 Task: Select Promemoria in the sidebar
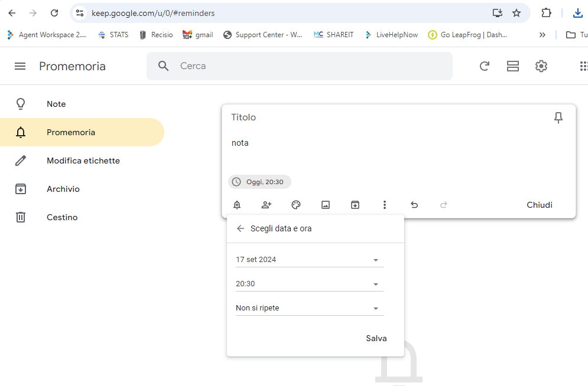pos(82,132)
